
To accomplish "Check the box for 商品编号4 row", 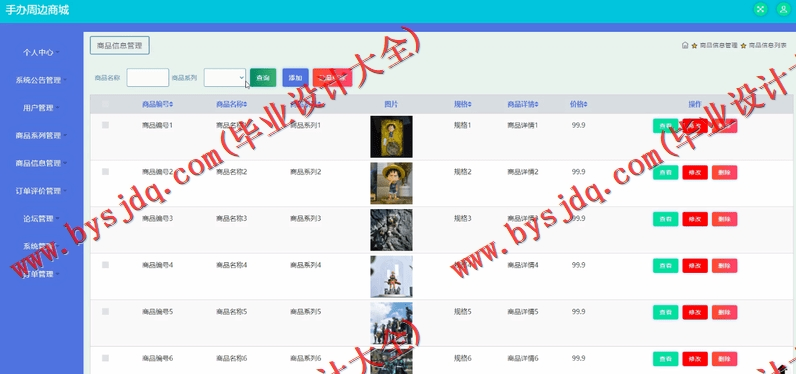I will point(106,265).
